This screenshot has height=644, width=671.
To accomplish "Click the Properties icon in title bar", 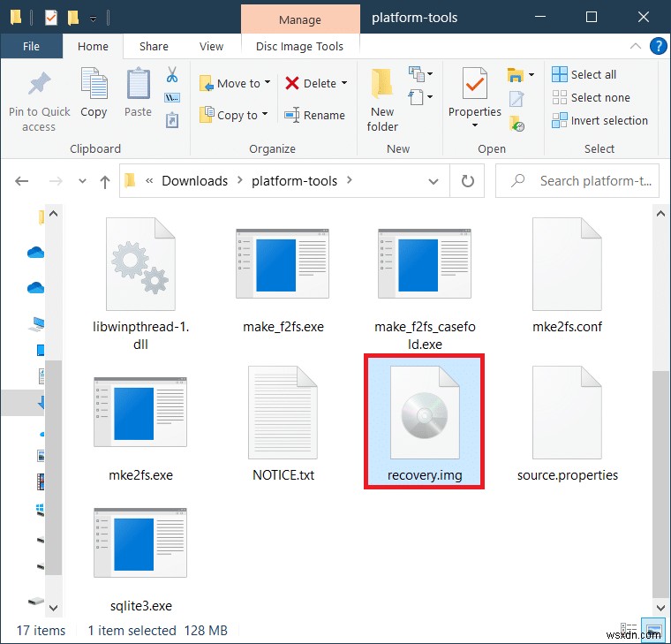I will pyautogui.click(x=51, y=18).
